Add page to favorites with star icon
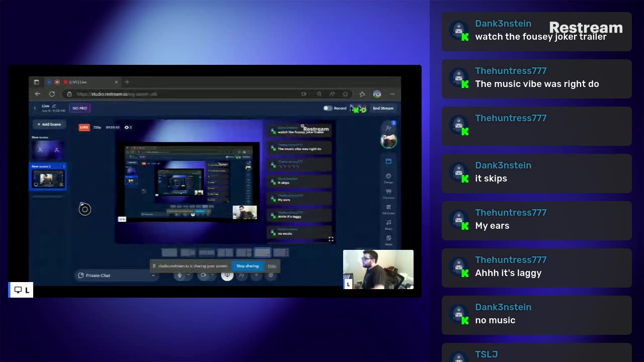 pyautogui.click(x=345, y=94)
